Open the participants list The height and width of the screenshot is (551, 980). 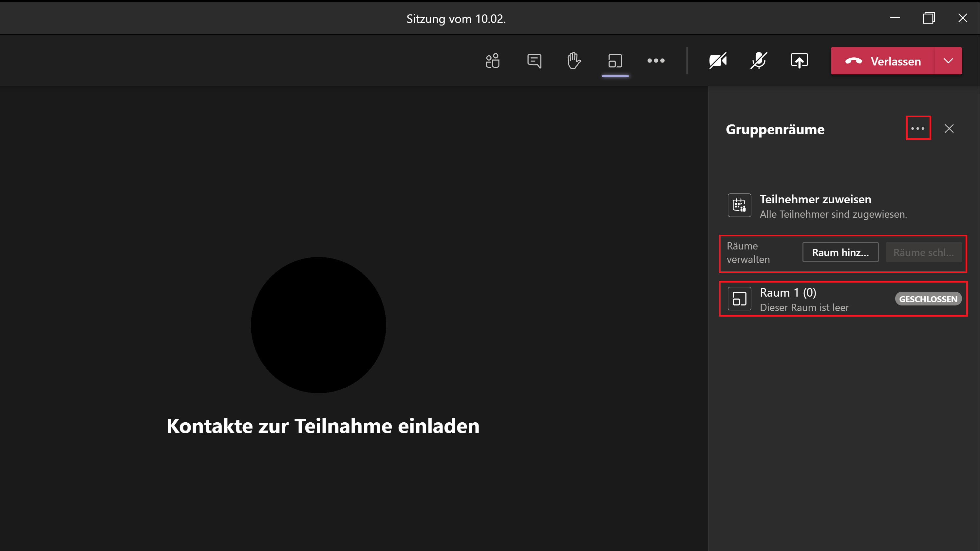pyautogui.click(x=493, y=61)
